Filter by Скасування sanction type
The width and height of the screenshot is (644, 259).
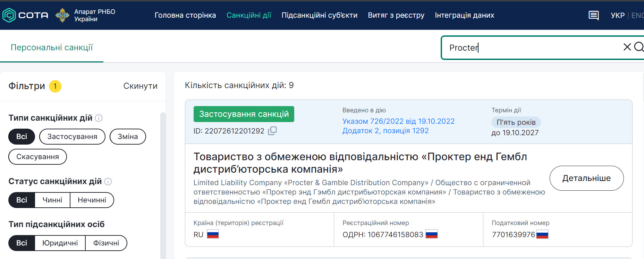[37, 157]
